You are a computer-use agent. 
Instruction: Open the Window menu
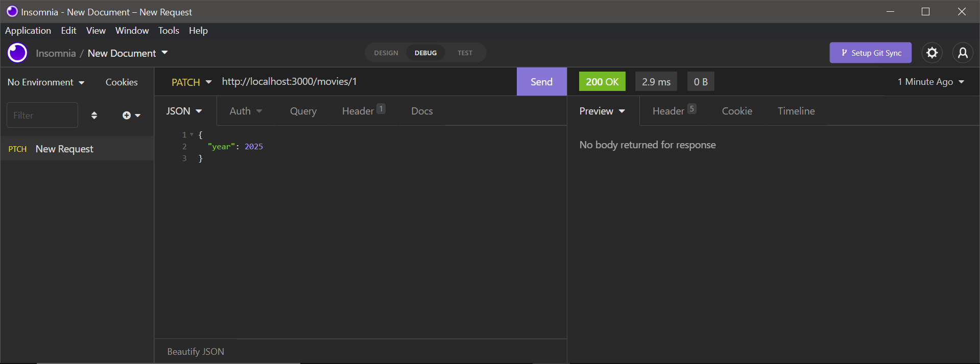click(132, 31)
